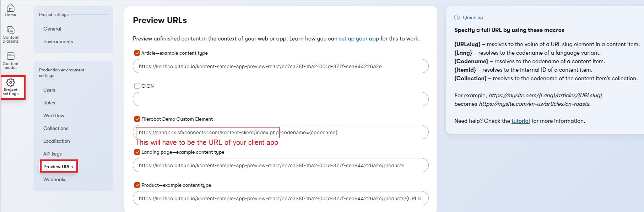Toggle Product example content type checkbox

137,185
